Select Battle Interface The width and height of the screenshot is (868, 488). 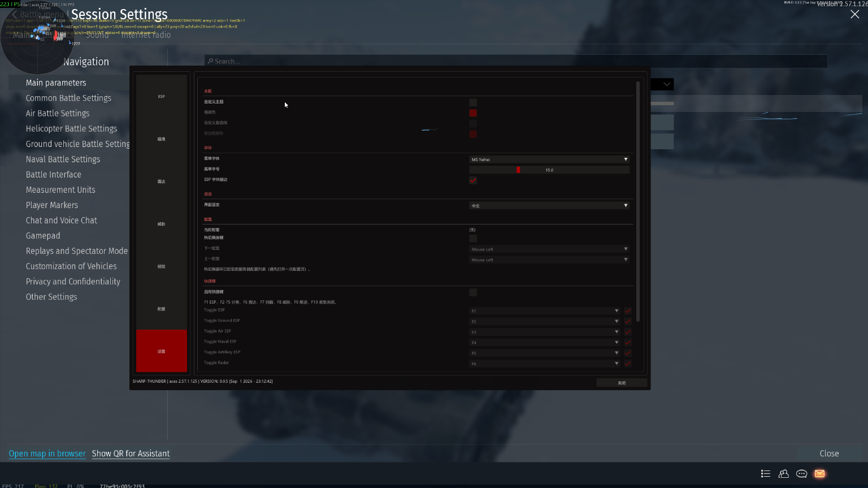coord(54,174)
